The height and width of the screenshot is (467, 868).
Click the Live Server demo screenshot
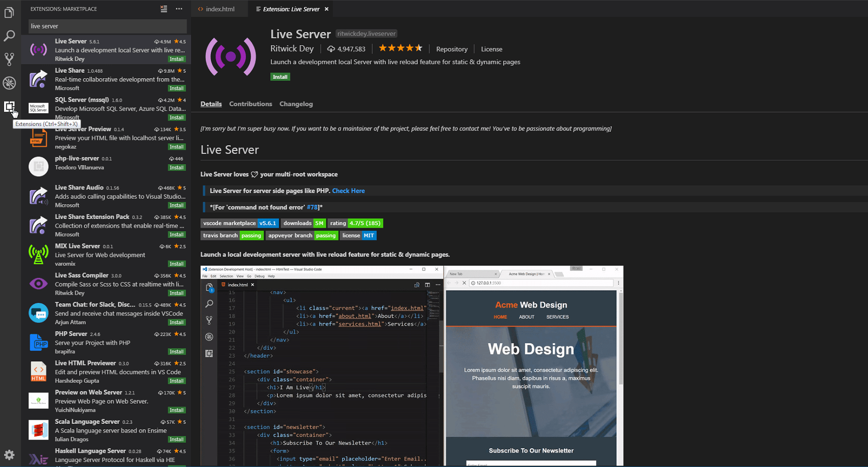coord(412,366)
